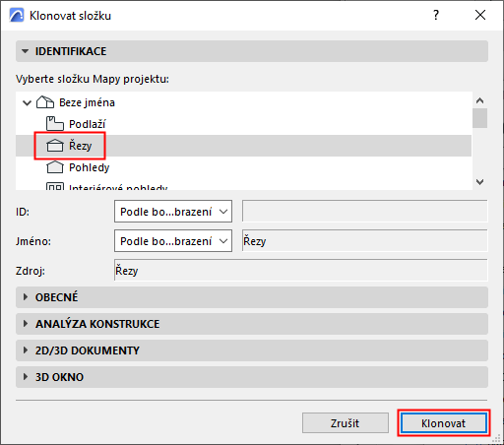504x445 pixels.
Task: Expand the ANALÝZA KONSTRUKCE section
Action: [x=252, y=324]
